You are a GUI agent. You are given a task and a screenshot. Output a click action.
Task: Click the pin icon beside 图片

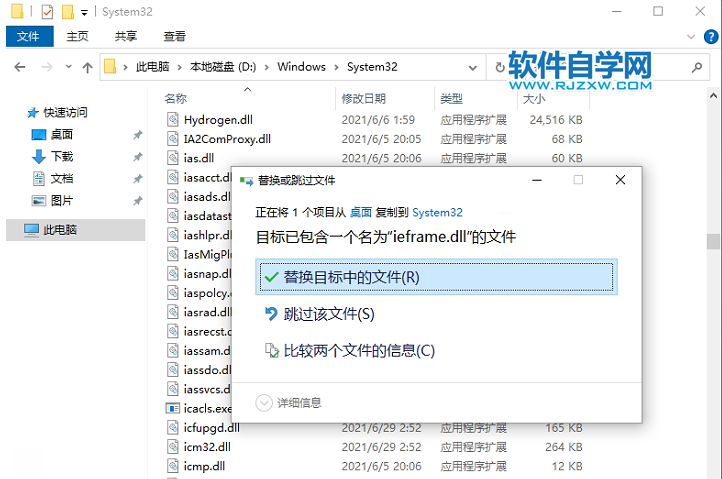click(x=138, y=201)
